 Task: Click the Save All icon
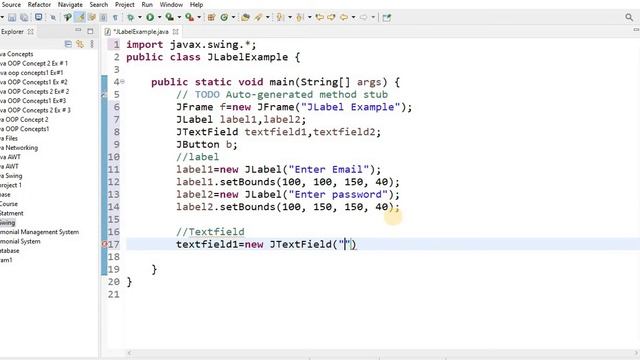[x=24, y=18]
